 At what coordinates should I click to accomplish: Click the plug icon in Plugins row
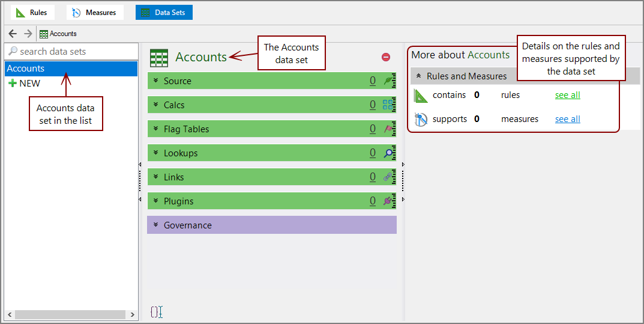tap(389, 201)
